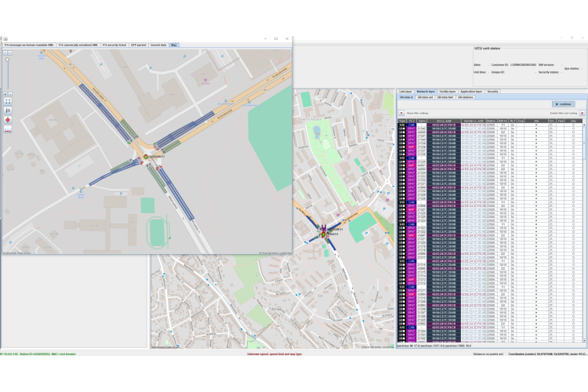Click the Sqno column header
The width and height of the screenshot is (588, 392).
[x=422, y=122]
